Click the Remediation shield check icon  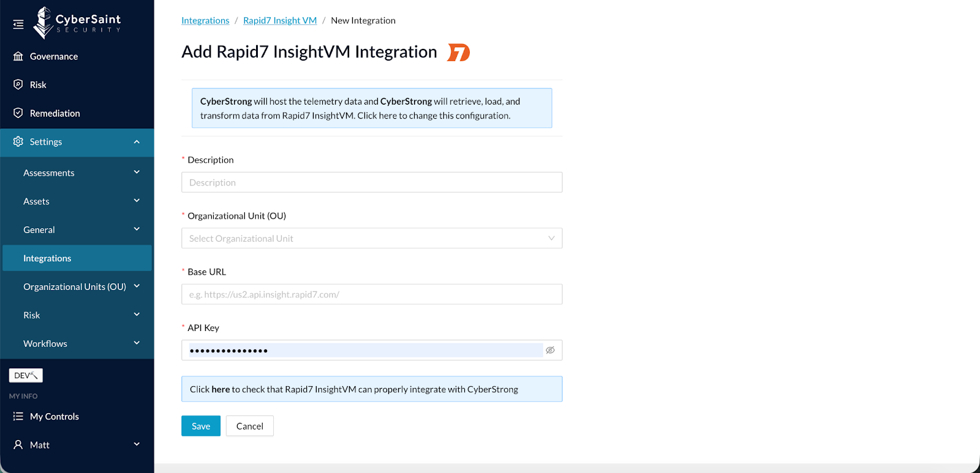coord(18,113)
